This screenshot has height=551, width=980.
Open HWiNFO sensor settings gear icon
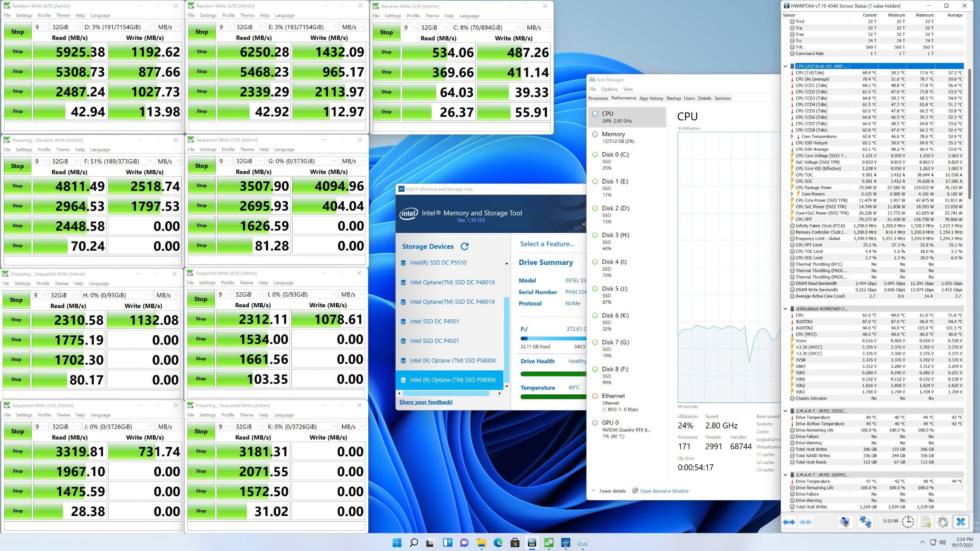tap(943, 522)
